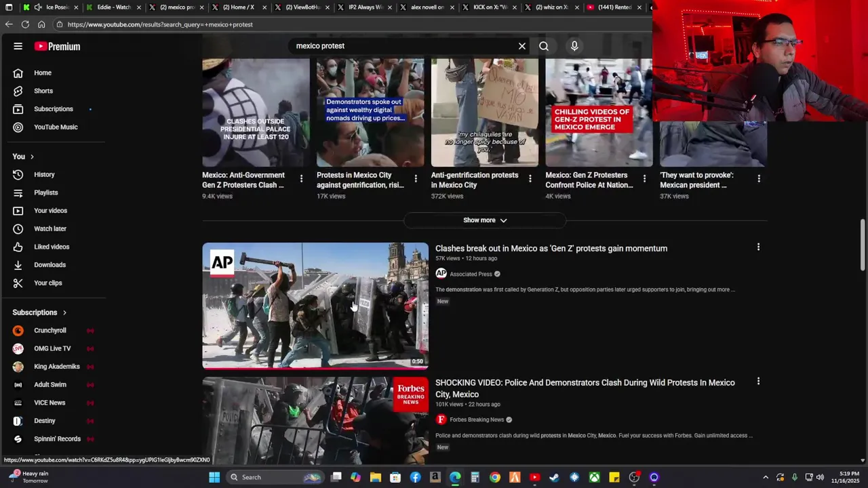This screenshot has height=488, width=868.
Task: Switch to the 'Ice Poseidon' Kick tab
Action: tap(52, 7)
